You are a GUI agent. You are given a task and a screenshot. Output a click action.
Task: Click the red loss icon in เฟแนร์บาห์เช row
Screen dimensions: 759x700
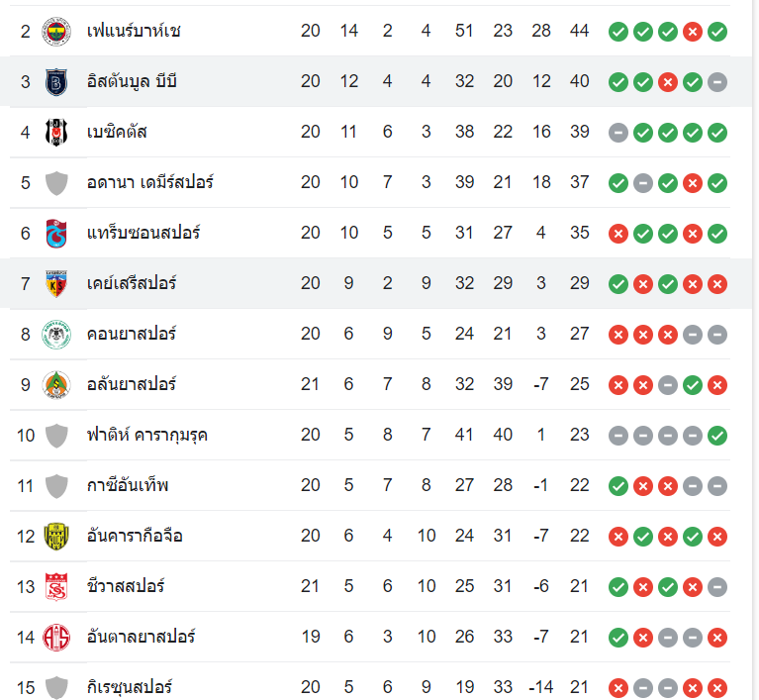coord(693,32)
